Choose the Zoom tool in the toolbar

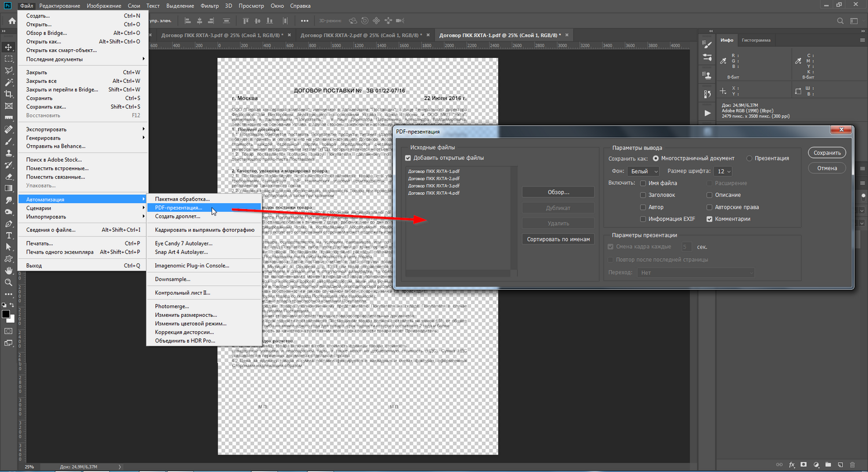click(x=9, y=283)
